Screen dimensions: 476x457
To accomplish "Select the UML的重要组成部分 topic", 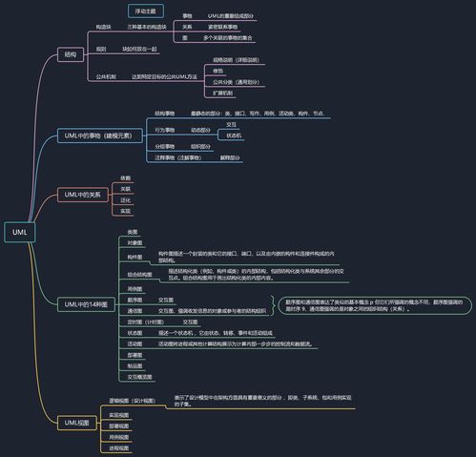I will [231, 16].
